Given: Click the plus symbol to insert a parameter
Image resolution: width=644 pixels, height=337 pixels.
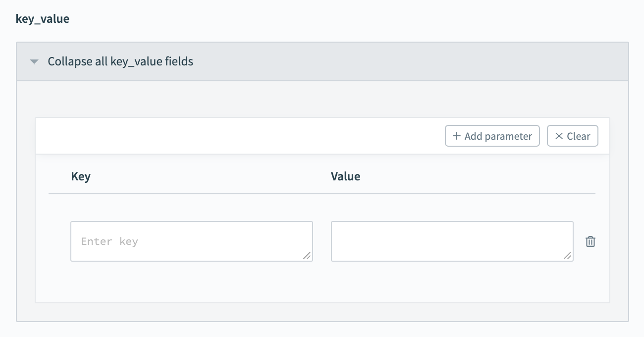Looking at the screenshot, I should [x=457, y=136].
